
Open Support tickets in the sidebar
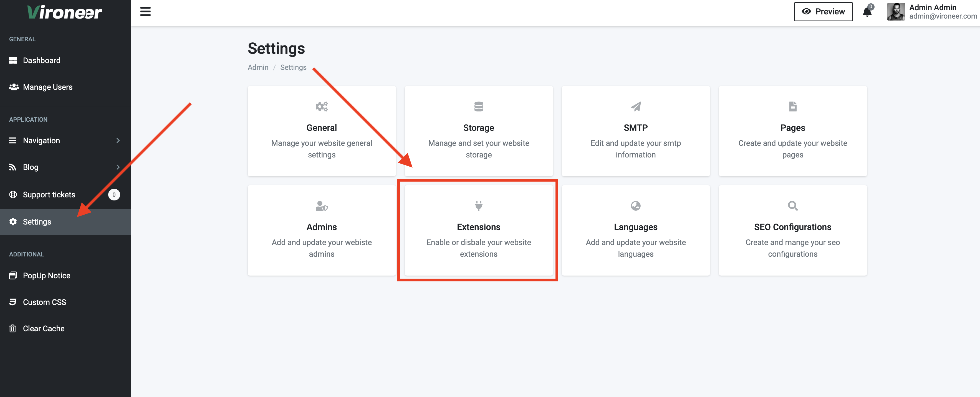pos(49,195)
